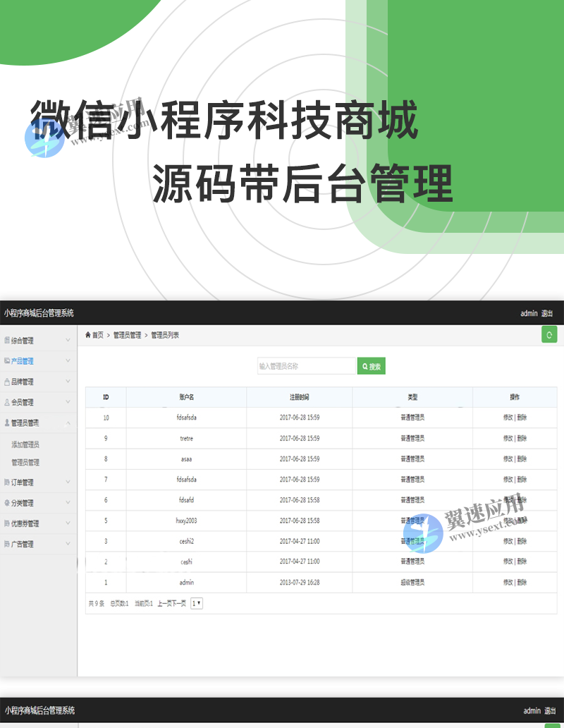Viewport: 564px width, 728px height.
Task: Click the 订单管理 order icon
Action: pos(7,481)
